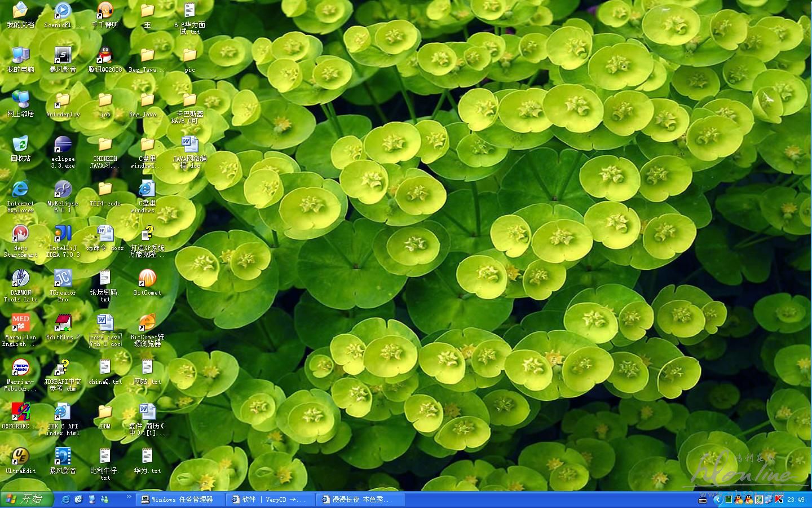Screen dimensions: 812x508
Task: Click the taskbar clock showing 23:49
Action: 796,500
